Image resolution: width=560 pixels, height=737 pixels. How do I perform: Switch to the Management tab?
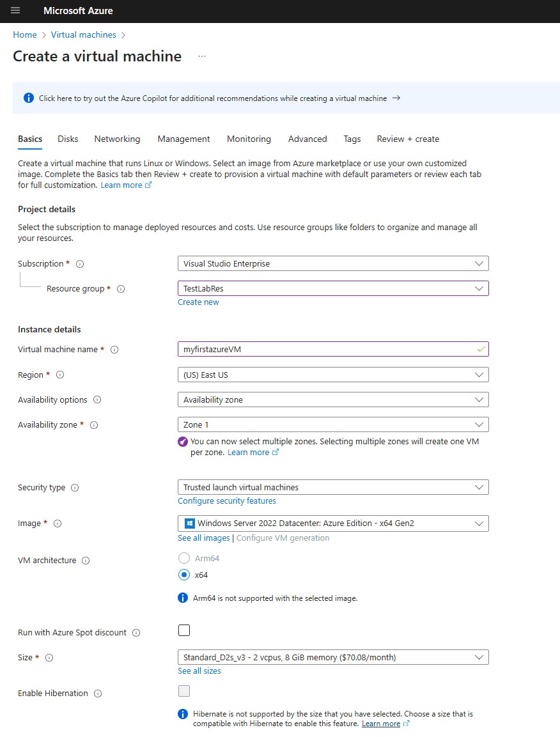point(183,139)
